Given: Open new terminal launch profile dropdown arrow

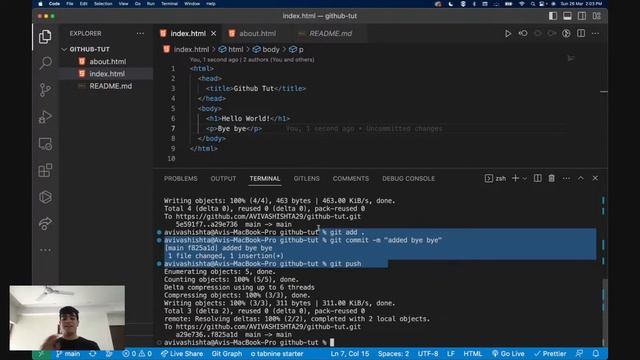Looking at the screenshot, I should tap(524, 178).
